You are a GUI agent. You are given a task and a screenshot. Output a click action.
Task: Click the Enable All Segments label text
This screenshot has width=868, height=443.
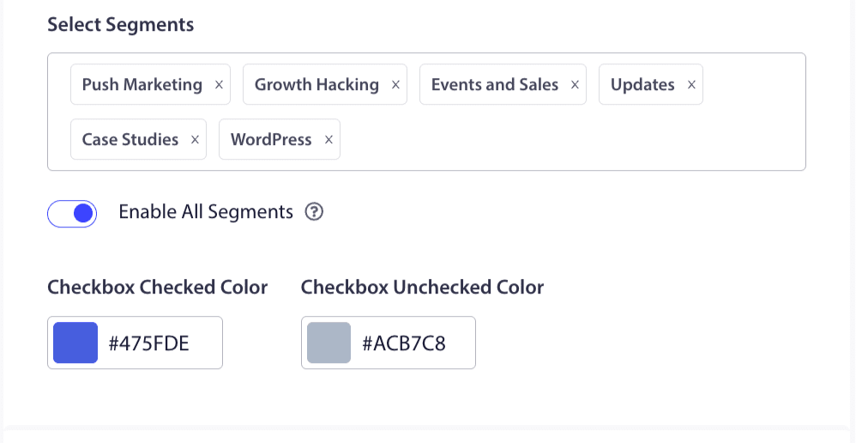206,212
